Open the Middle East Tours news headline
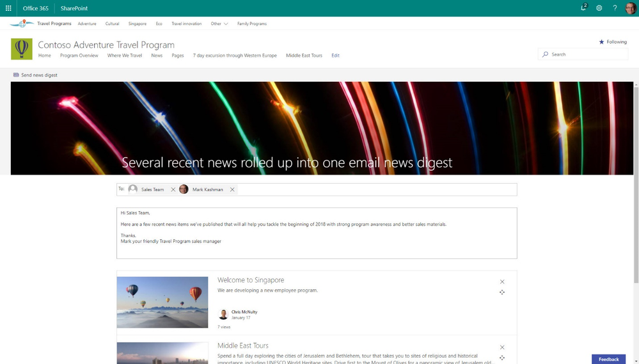This screenshot has width=639, height=364. coord(243,345)
